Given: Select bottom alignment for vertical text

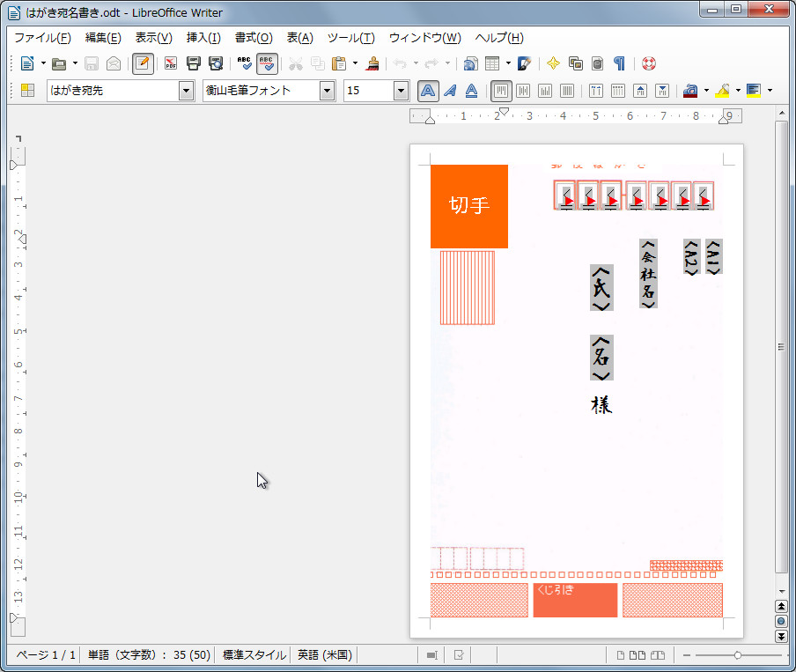Looking at the screenshot, I should [x=545, y=91].
